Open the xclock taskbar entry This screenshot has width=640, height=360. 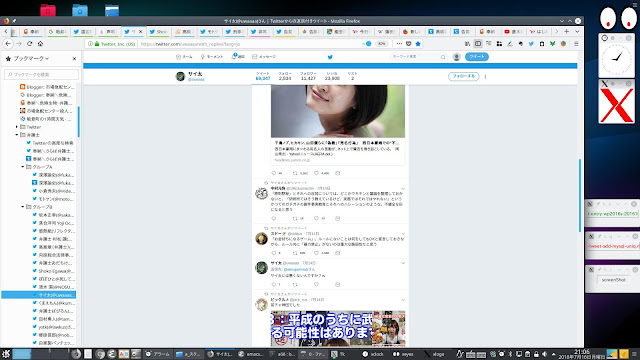[373, 354]
